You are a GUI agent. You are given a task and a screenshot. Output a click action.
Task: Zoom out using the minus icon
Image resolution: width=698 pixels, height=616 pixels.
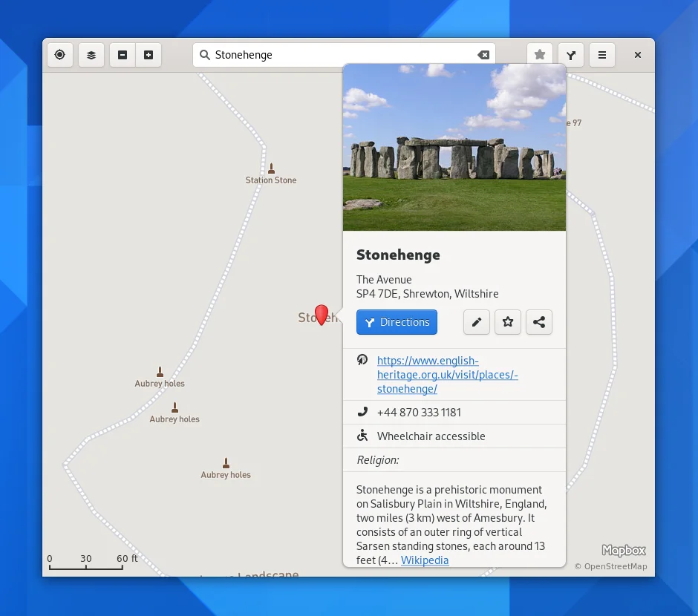coord(123,54)
